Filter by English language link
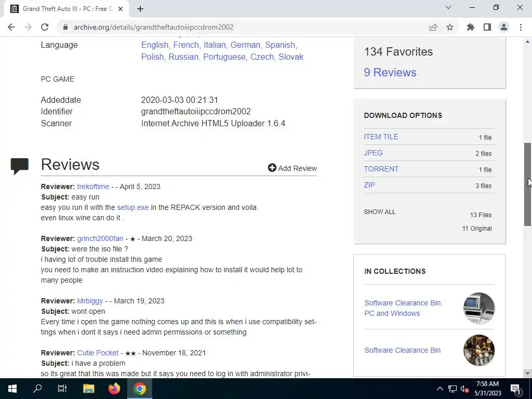The width and height of the screenshot is (532, 399). click(x=155, y=45)
